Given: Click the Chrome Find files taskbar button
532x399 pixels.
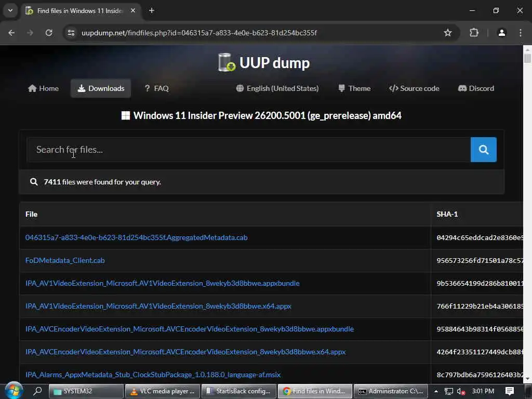Looking at the screenshot, I should (315, 391).
